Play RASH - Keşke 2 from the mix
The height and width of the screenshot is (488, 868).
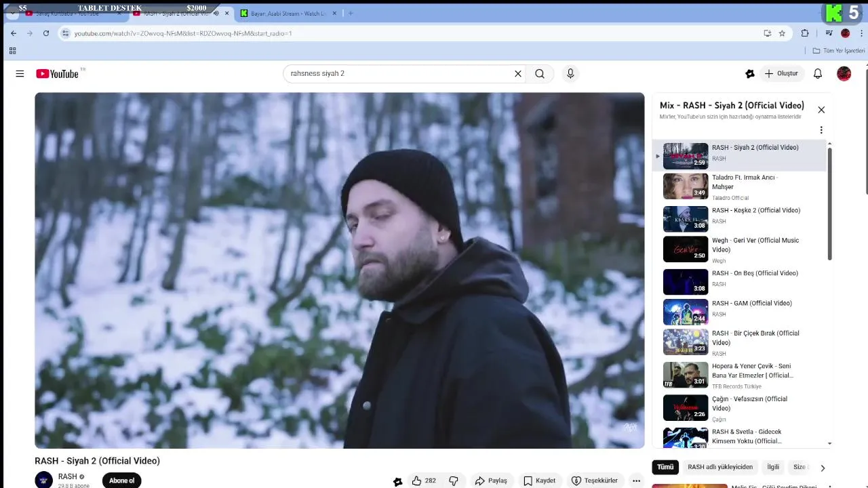[x=740, y=219]
